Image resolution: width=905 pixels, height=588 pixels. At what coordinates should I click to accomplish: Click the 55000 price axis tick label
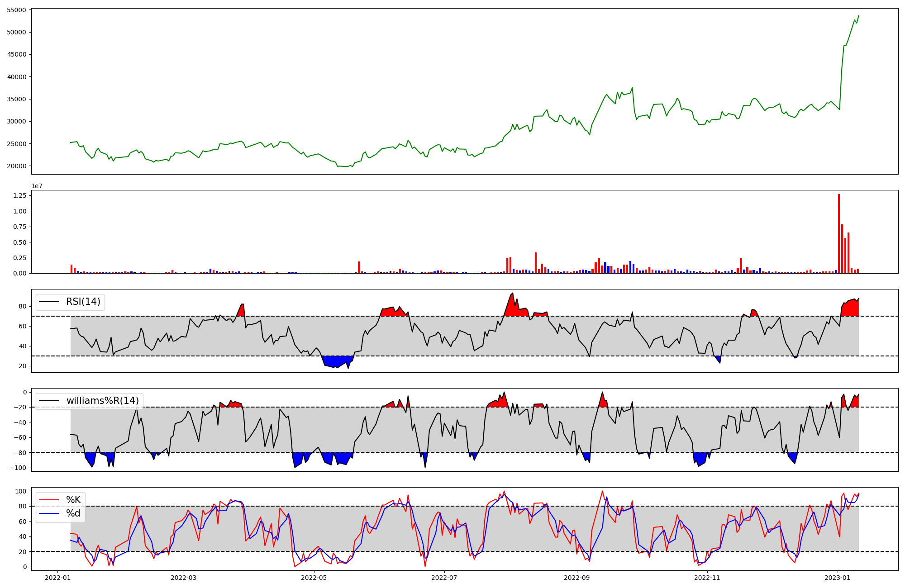coord(16,10)
